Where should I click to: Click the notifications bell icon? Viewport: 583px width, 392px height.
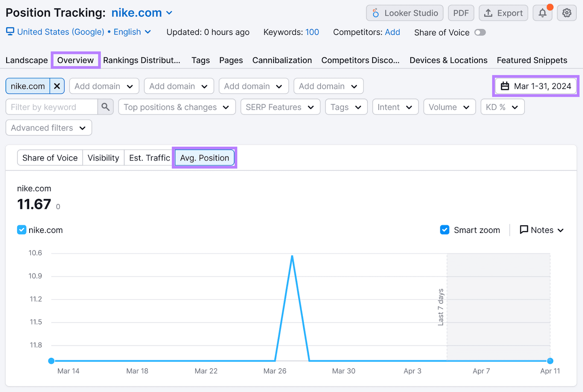tap(543, 13)
